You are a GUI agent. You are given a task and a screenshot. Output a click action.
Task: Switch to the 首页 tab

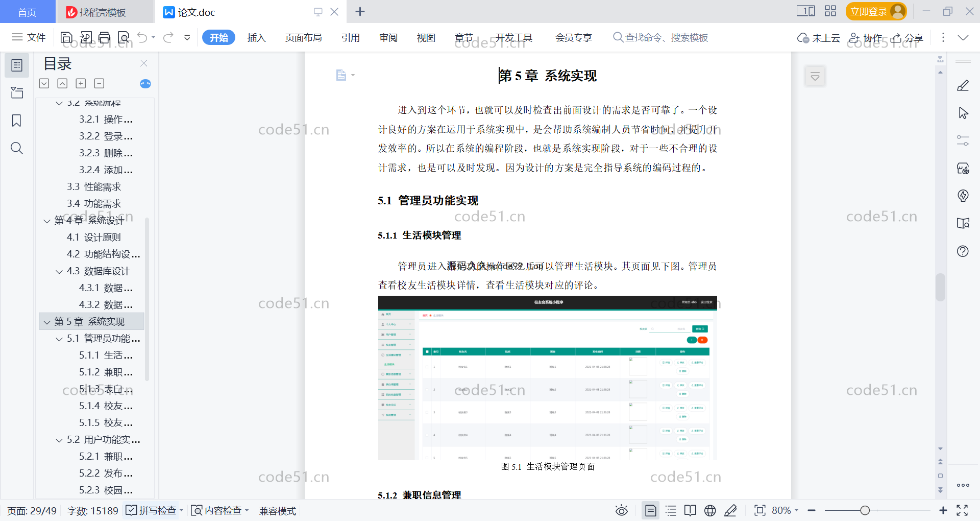point(28,12)
